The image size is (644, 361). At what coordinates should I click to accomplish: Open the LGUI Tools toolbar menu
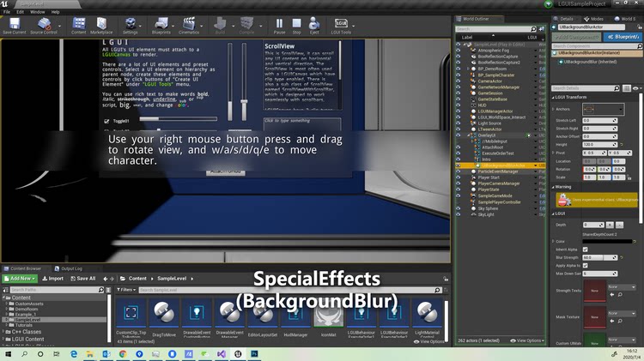pyautogui.click(x=341, y=25)
